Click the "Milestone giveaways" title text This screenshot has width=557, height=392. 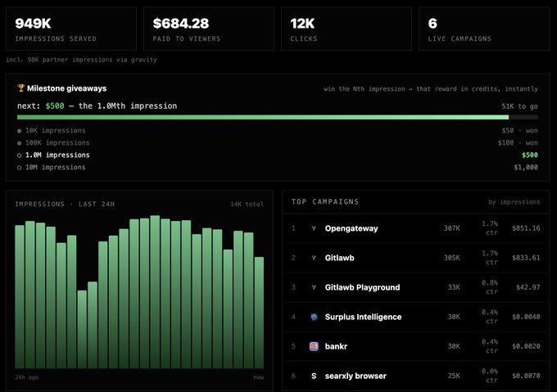(x=67, y=88)
